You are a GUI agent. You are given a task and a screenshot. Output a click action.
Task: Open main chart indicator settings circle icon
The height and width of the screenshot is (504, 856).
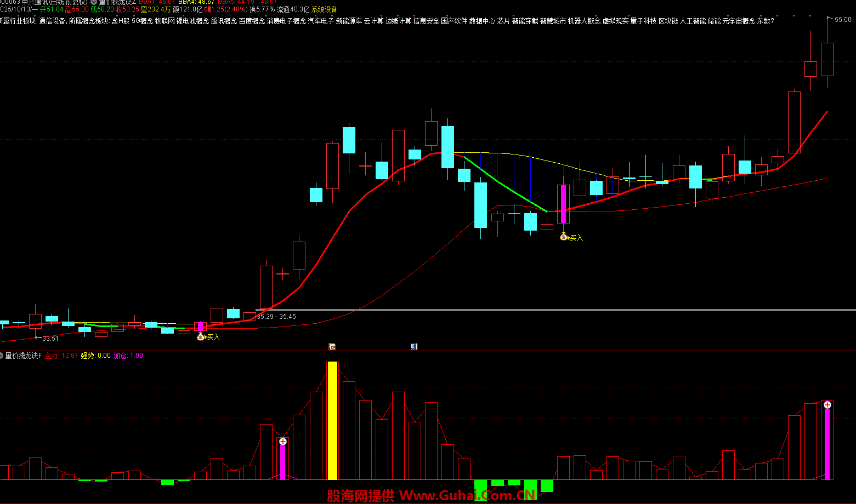pos(94,2)
